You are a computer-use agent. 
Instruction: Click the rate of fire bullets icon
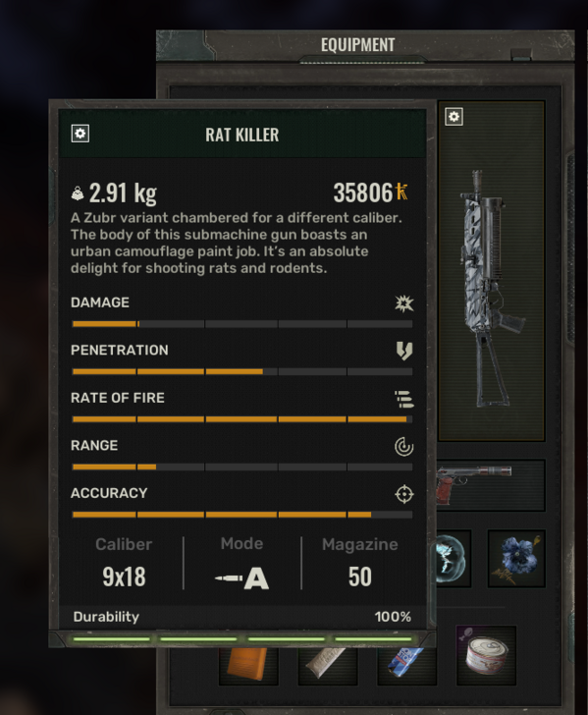(403, 399)
